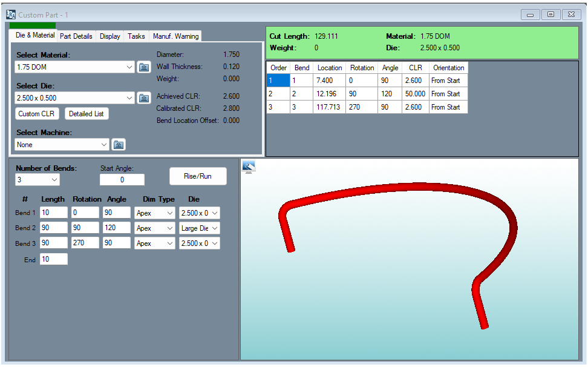The image size is (588, 367).
Task: Open Bend 2 Large Die dropdown
Action: click(215, 228)
